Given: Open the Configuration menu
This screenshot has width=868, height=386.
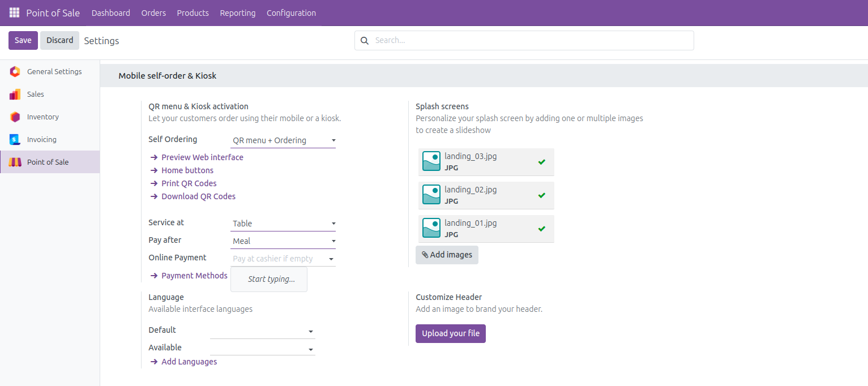Looking at the screenshot, I should [291, 12].
